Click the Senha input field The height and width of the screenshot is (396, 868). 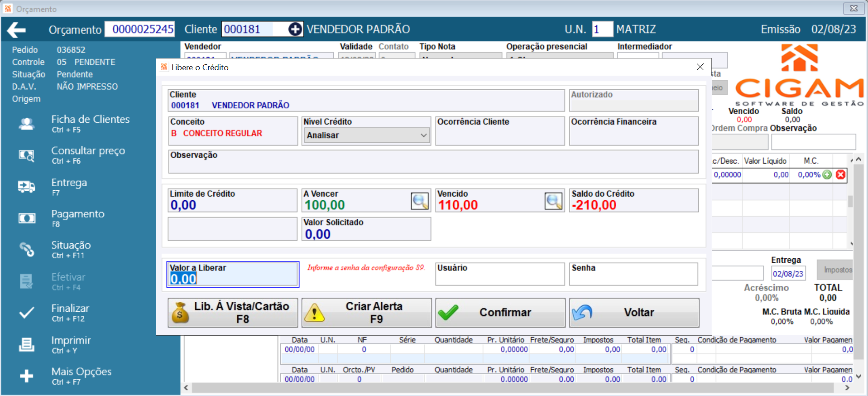click(633, 274)
